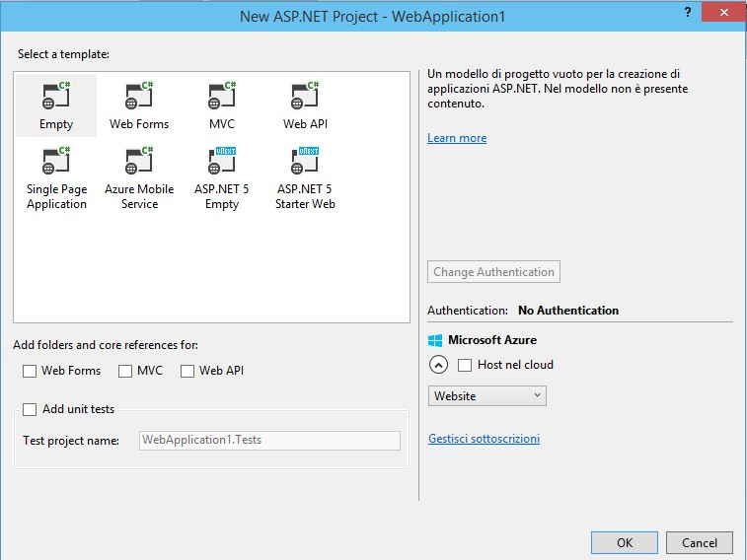Check the Web API references checkbox
Viewport: 747px width, 560px height.
coord(187,371)
